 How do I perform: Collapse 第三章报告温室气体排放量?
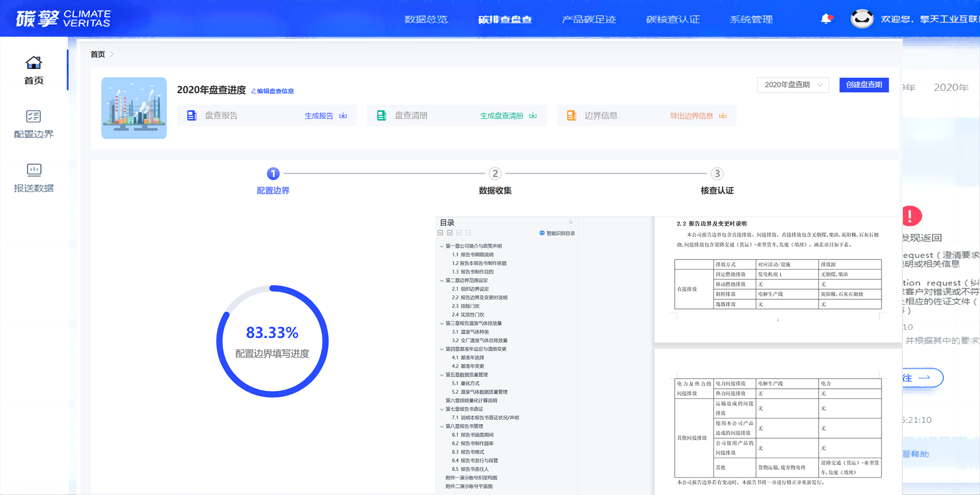[x=442, y=323]
